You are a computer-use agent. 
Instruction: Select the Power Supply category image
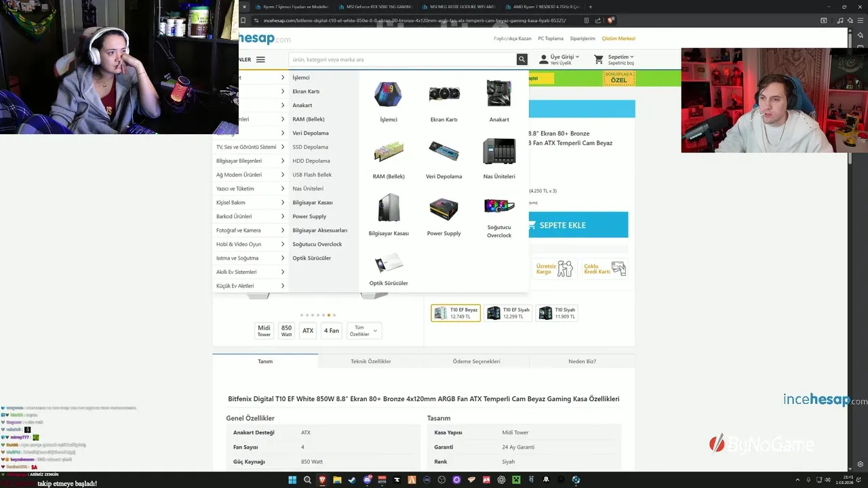[x=444, y=209]
